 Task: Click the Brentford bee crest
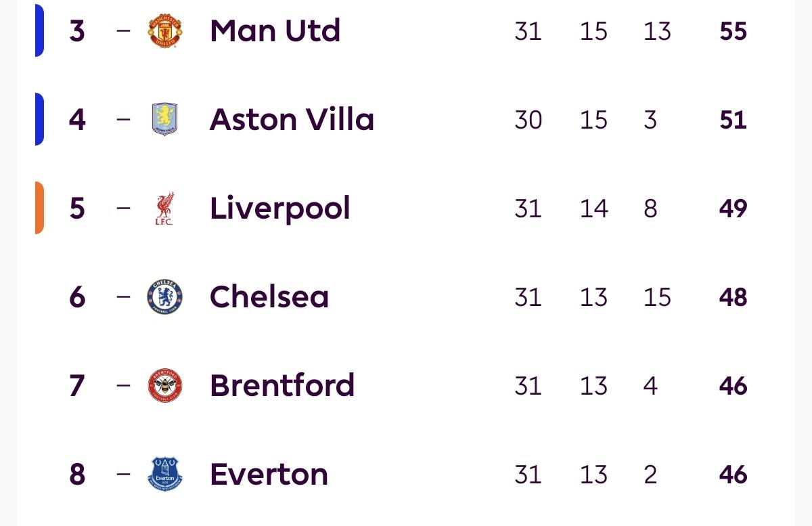click(x=165, y=386)
